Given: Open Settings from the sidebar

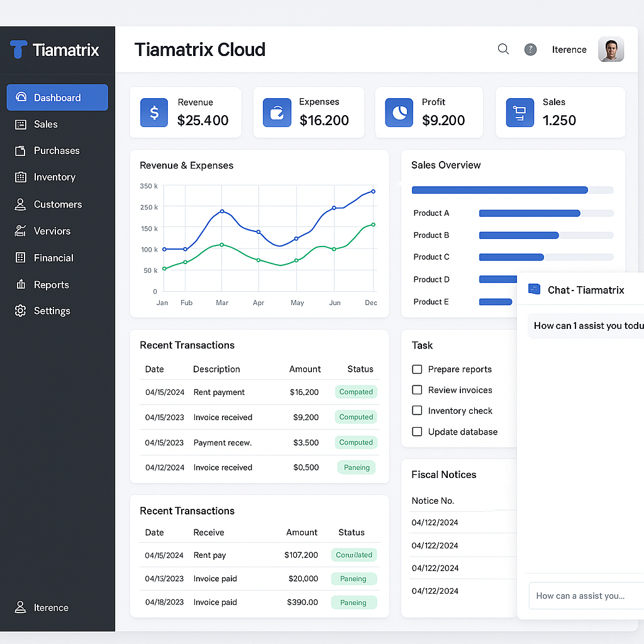Looking at the screenshot, I should click(x=52, y=311).
